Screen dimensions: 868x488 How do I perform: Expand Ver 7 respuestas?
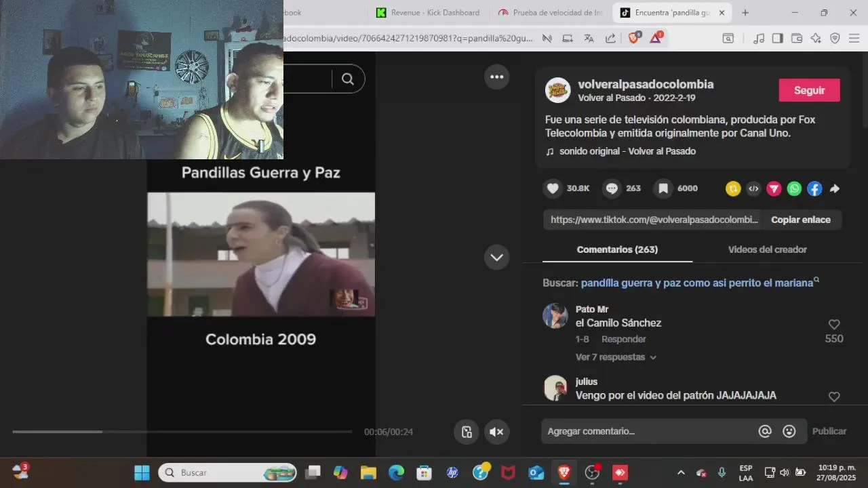click(616, 357)
